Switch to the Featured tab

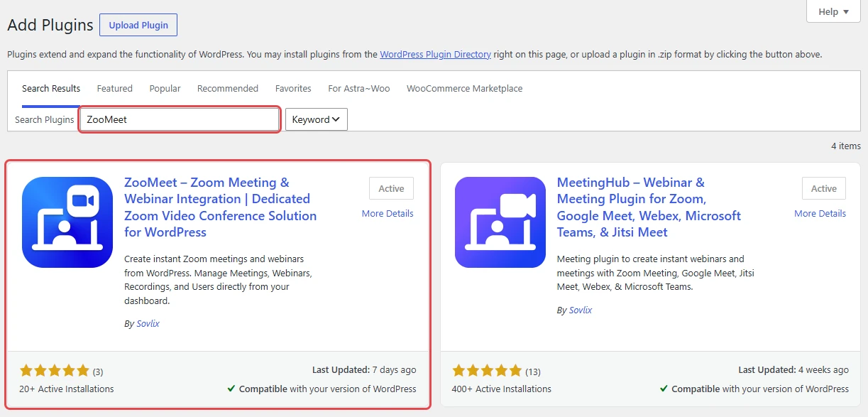coord(115,89)
